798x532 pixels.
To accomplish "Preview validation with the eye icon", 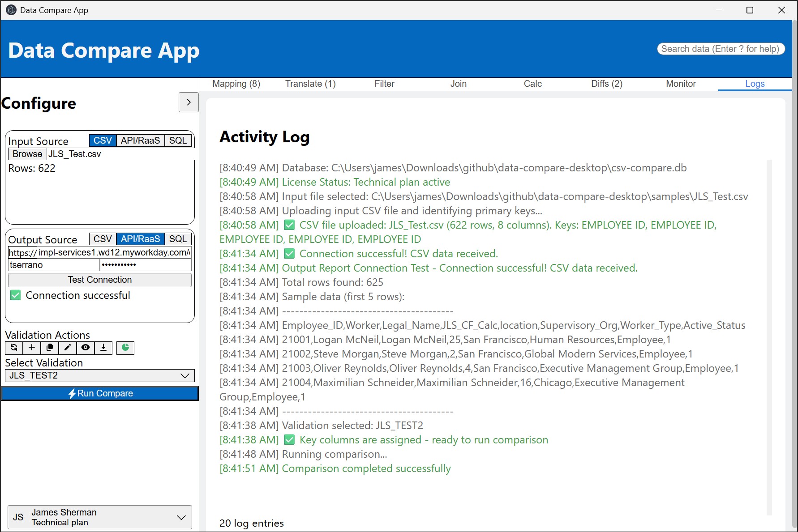I will (x=85, y=348).
